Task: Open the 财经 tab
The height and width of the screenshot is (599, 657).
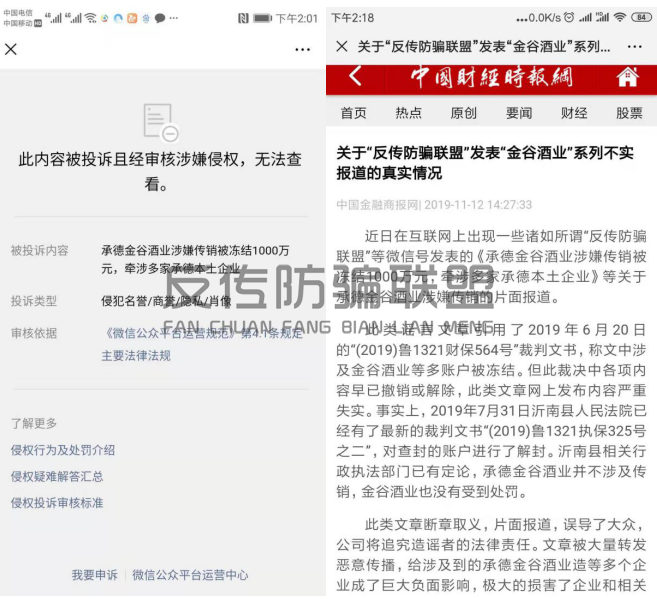Action: click(573, 113)
